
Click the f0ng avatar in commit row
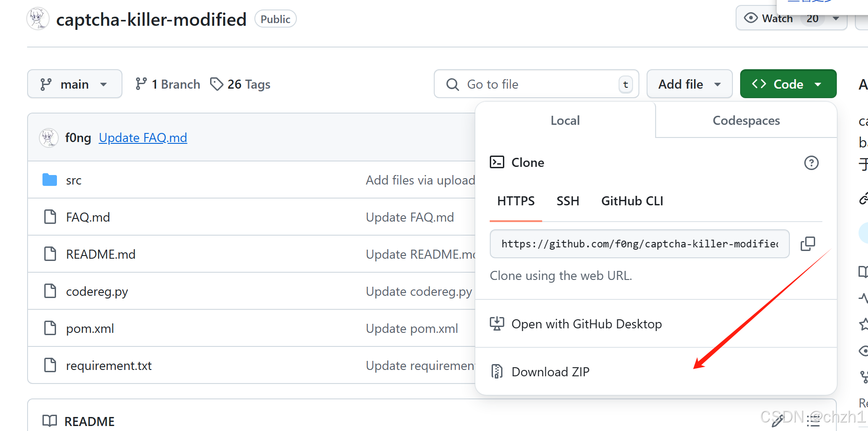point(49,137)
